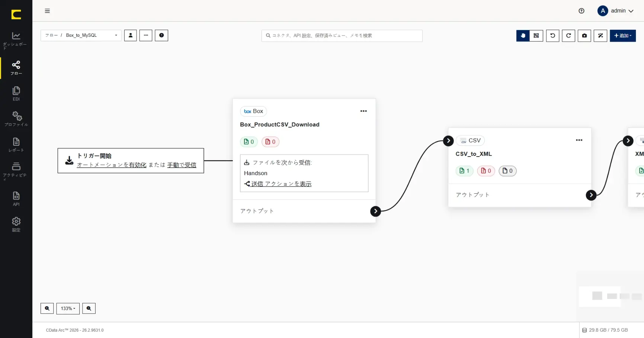
Task: Focus the connector search field
Action: coord(342,36)
